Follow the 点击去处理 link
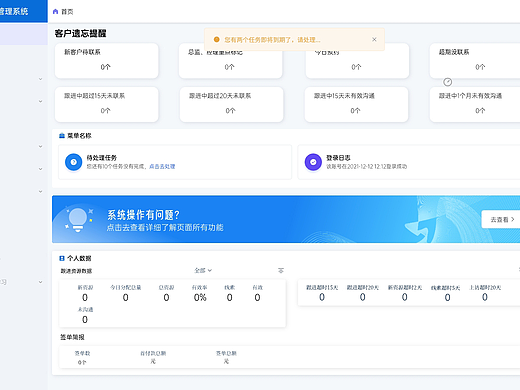This screenshot has height=390, width=520. pyautogui.click(x=162, y=166)
